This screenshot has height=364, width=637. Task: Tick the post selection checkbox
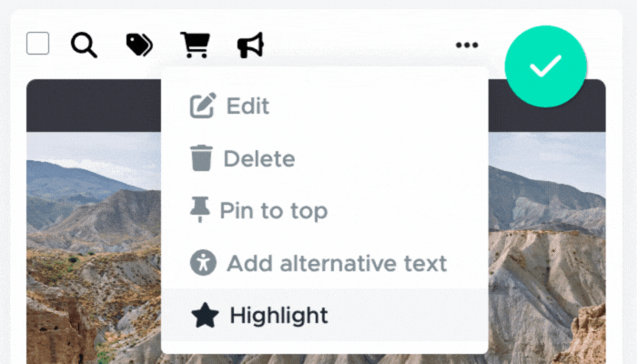click(38, 43)
